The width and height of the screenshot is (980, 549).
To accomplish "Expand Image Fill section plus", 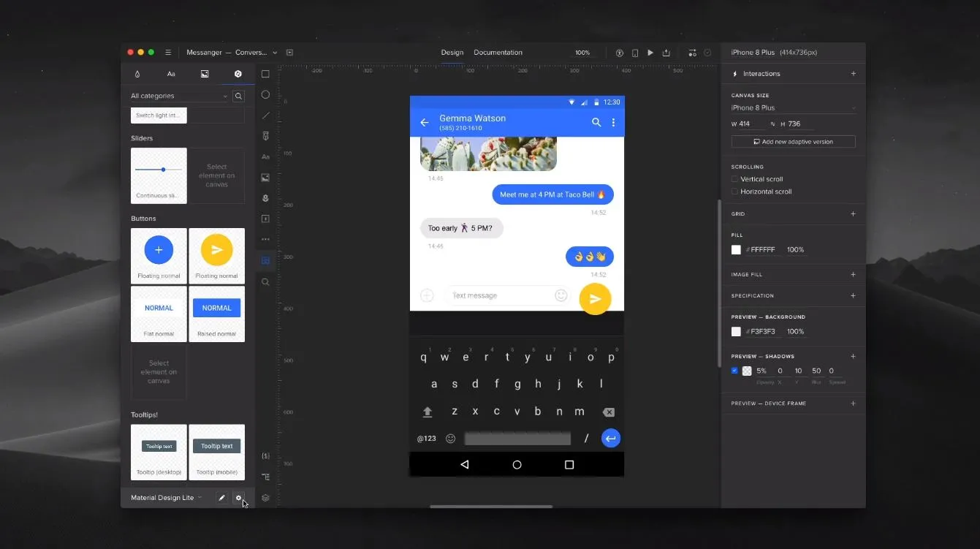I will 853,275.
